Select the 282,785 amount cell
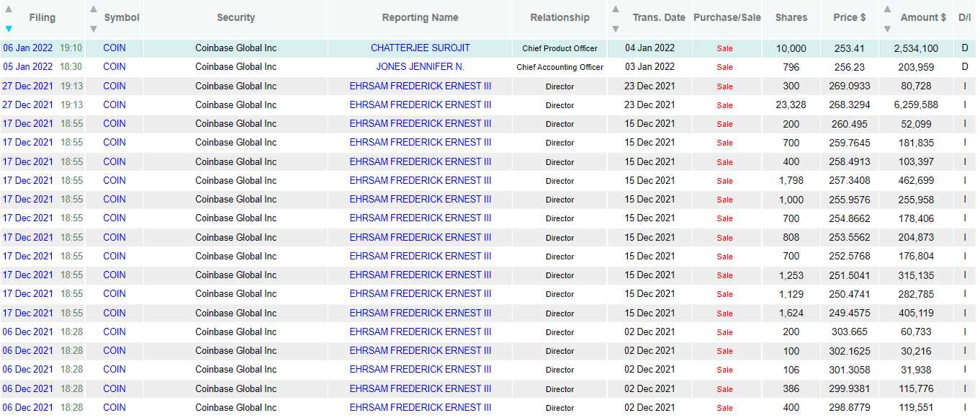 click(916, 293)
